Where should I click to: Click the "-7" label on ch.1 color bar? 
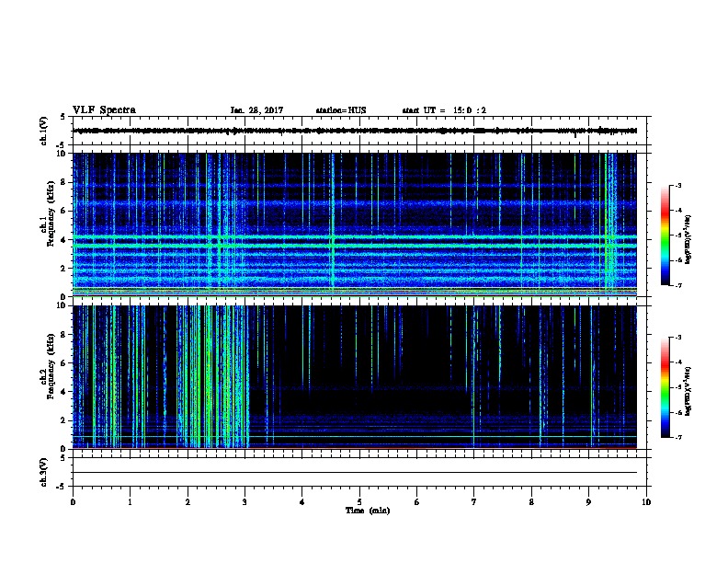pyautogui.click(x=677, y=285)
